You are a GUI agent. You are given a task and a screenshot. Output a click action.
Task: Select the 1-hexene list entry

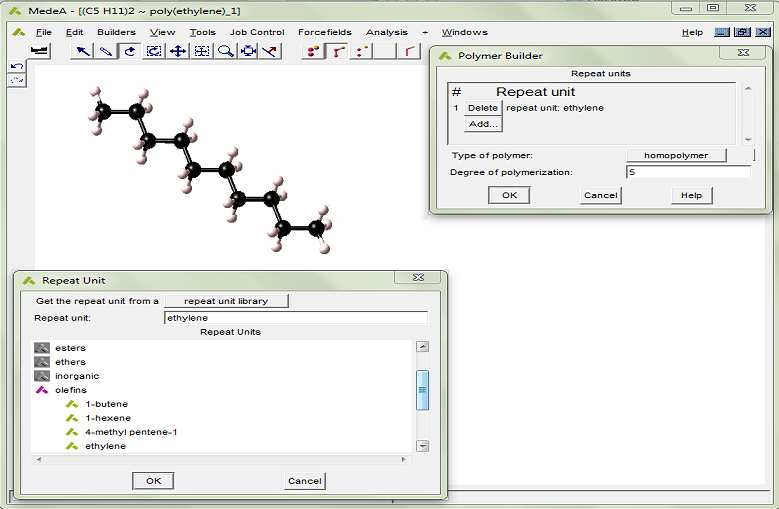pyautogui.click(x=108, y=418)
